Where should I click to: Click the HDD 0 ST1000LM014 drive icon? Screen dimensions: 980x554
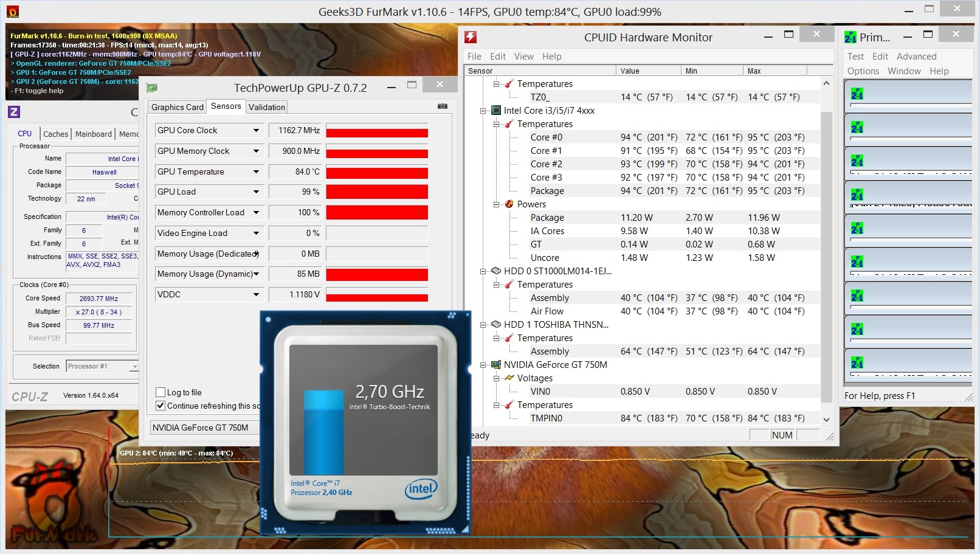[496, 271]
